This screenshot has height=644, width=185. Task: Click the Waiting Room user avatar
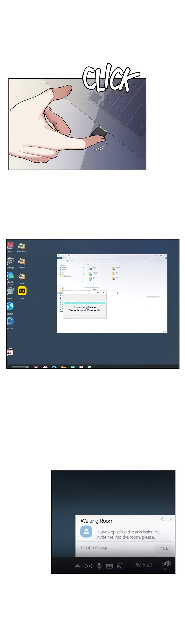pos(86,531)
